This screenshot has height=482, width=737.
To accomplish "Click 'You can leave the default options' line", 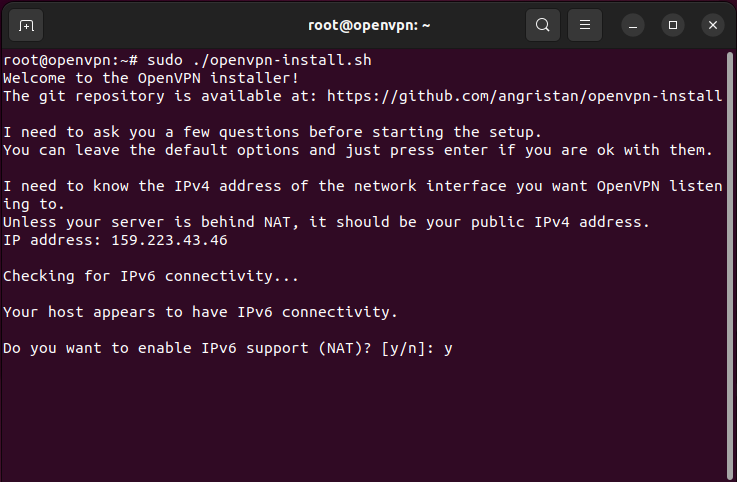I will point(358,150).
